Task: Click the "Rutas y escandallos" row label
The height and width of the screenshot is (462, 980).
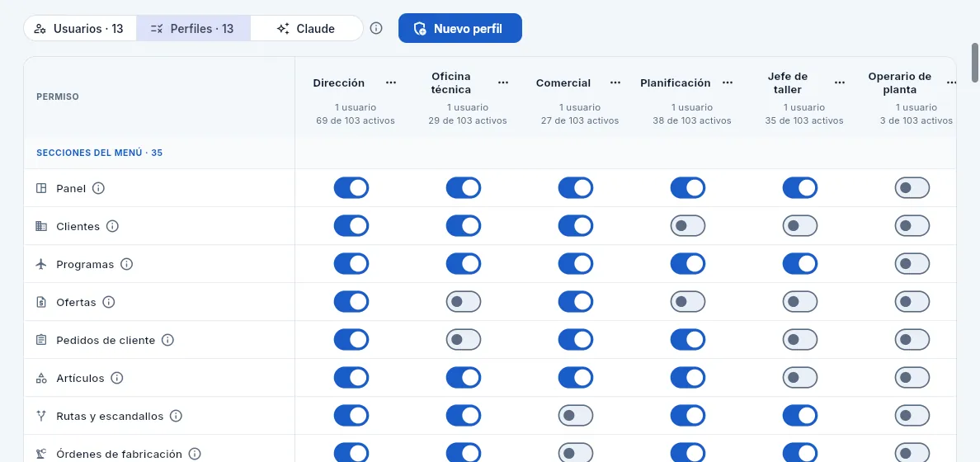Action: tap(110, 417)
